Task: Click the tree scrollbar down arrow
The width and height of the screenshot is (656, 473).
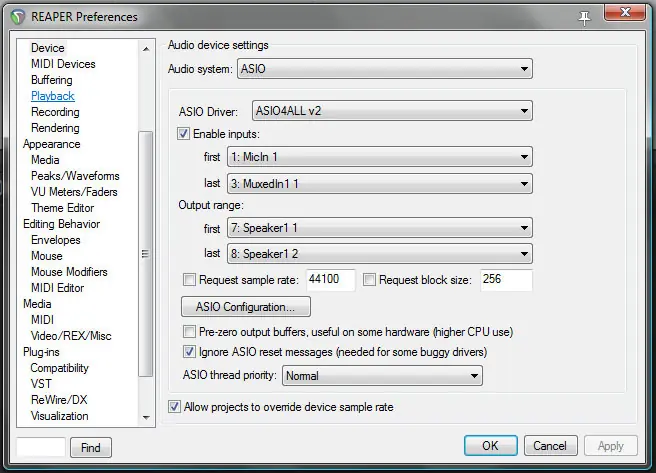Action: pyautogui.click(x=146, y=417)
